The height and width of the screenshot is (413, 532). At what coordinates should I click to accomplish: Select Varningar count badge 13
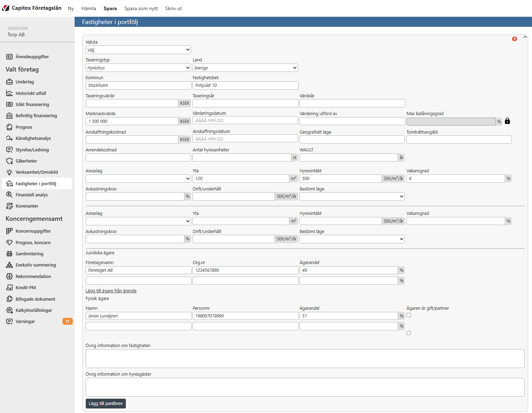[67, 321]
